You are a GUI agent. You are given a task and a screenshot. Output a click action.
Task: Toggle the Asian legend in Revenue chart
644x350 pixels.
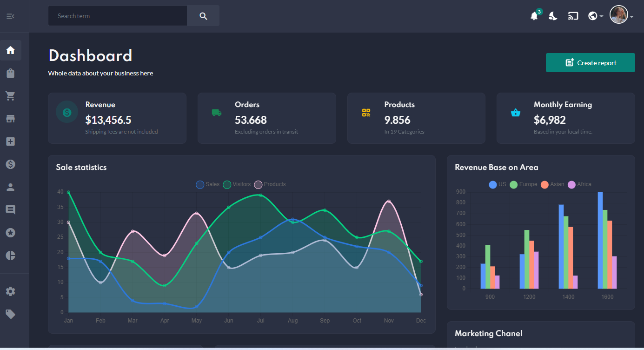(x=552, y=184)
